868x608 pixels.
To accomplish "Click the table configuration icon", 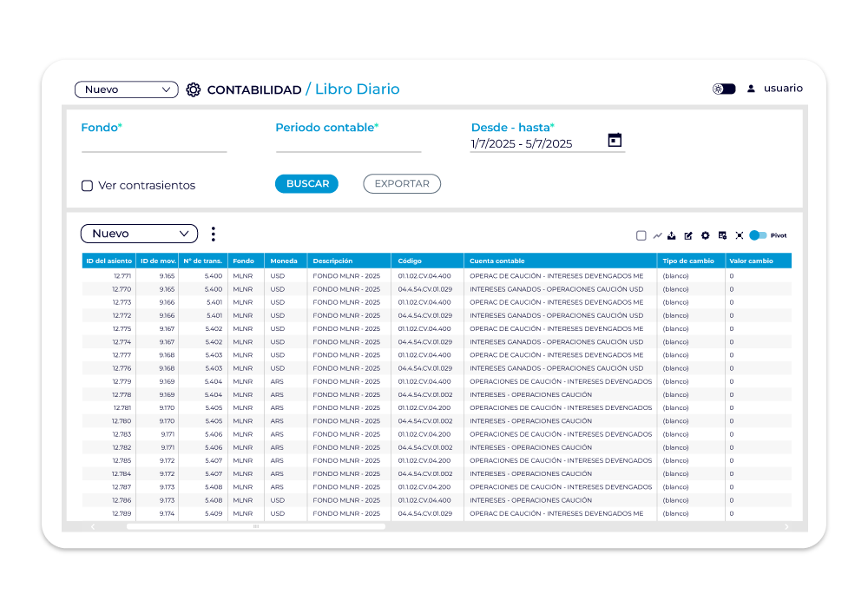I will click(x=722, y=235).
